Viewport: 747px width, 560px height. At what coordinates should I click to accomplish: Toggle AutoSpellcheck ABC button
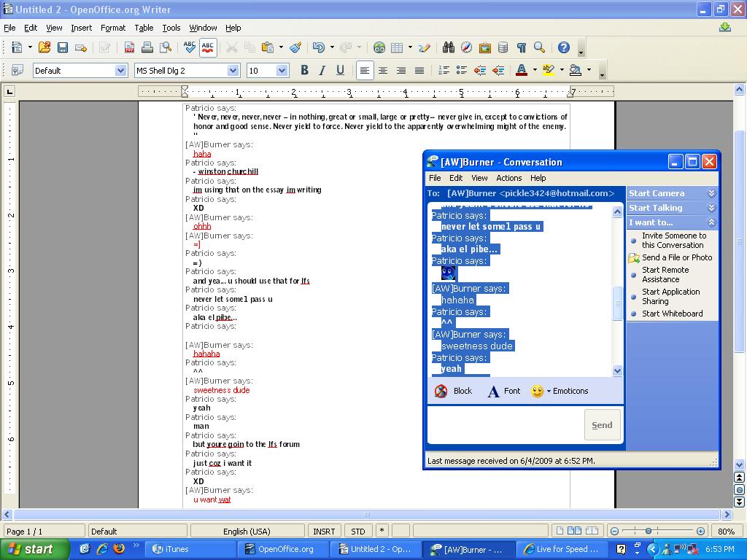coord(208,47)
